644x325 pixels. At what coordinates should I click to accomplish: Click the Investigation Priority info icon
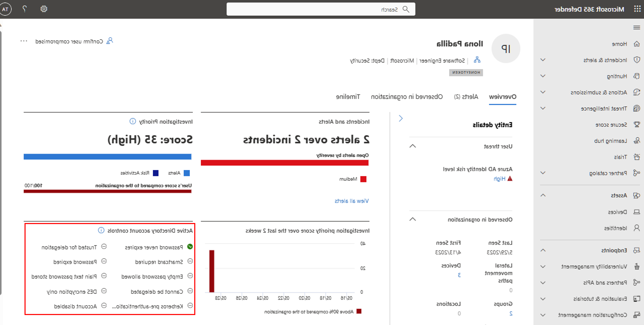132,121
